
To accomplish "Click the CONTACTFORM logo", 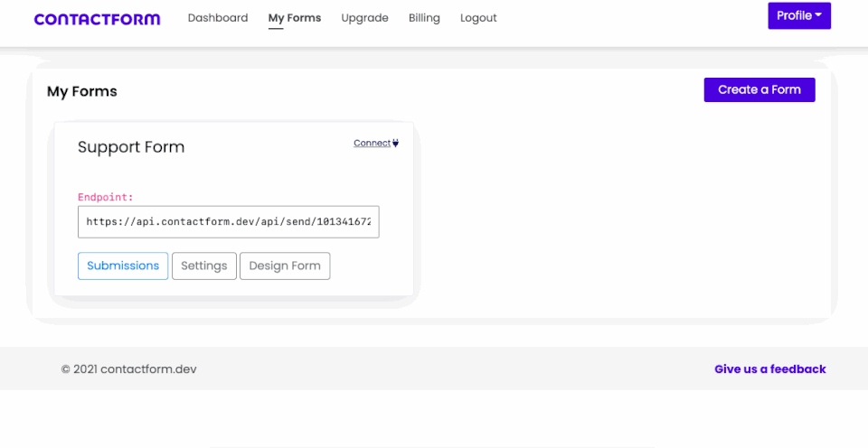I will tap(97, 19).
